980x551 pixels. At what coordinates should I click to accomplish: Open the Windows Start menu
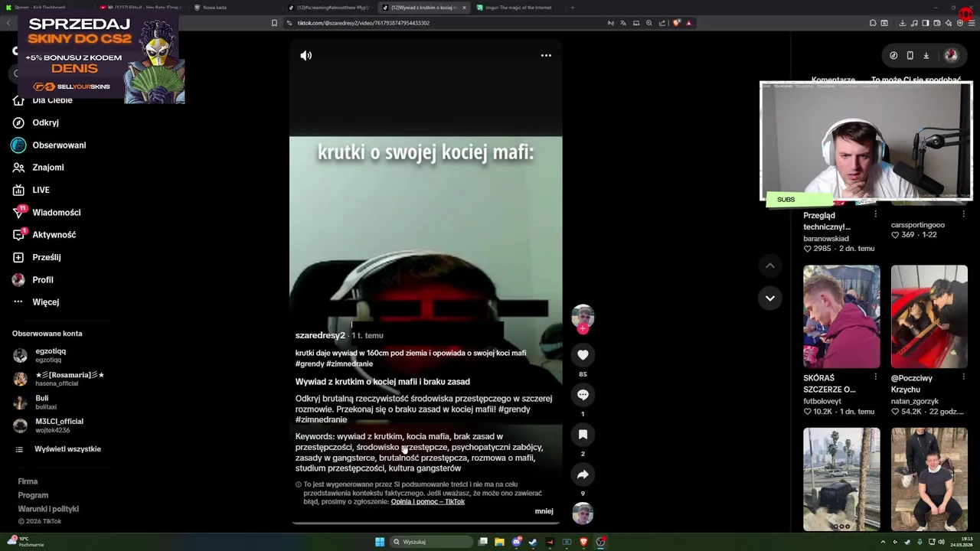(x=380, y=542)
